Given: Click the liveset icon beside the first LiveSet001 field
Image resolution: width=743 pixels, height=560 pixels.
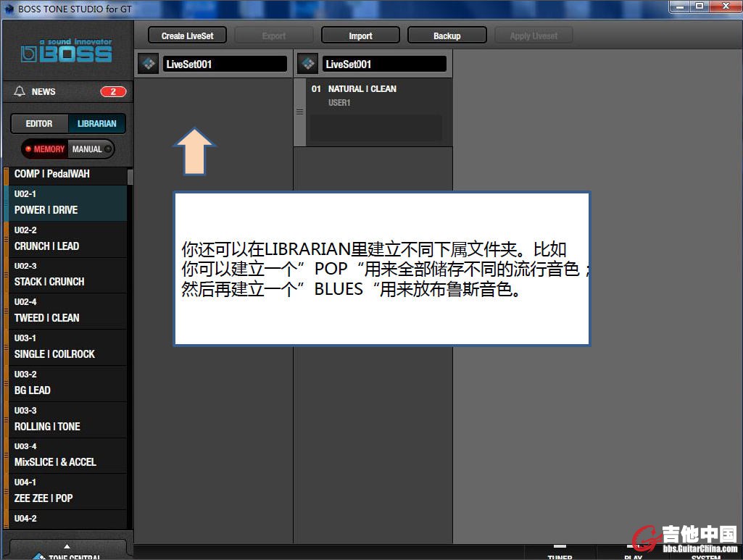Looking at the screenshot, I should tap(149, 64).
